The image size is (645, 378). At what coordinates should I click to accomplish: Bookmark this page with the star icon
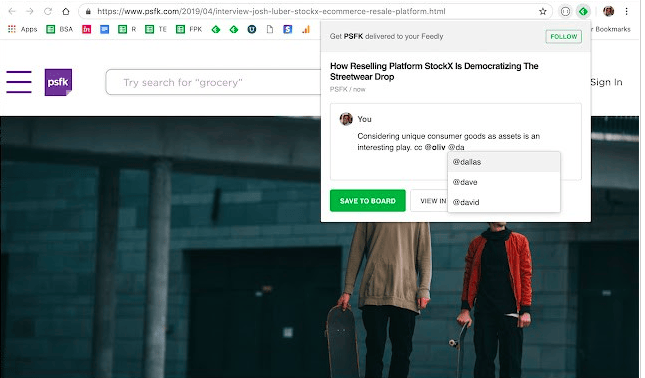point(543,12)
